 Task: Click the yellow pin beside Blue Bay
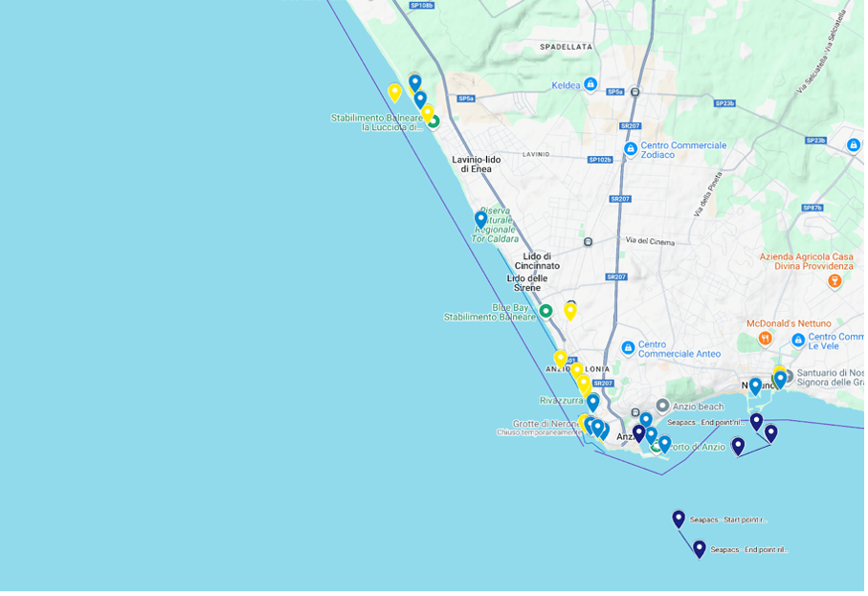tap(570, 311)
